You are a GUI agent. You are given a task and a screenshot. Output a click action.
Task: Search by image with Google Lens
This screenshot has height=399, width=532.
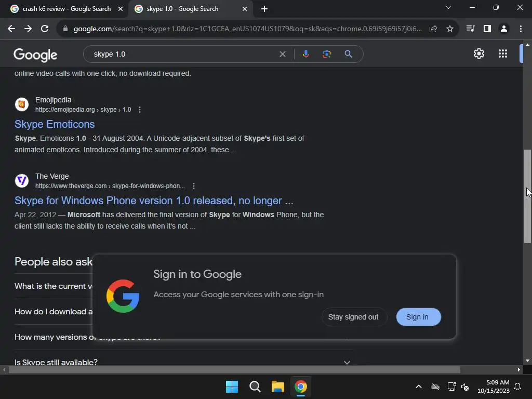327,54
